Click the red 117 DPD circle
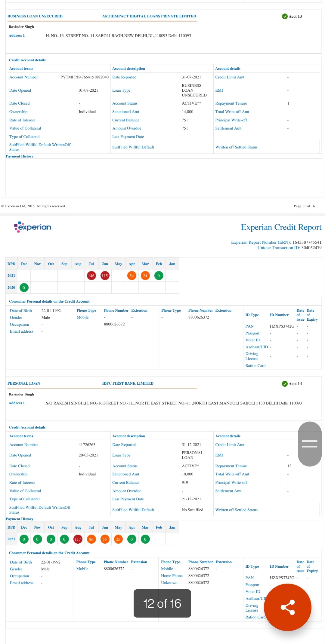 click(x=78, y=539)
